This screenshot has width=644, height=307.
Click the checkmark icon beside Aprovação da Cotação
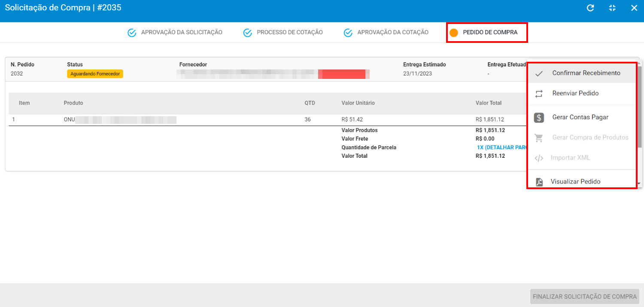coord(348,33)
